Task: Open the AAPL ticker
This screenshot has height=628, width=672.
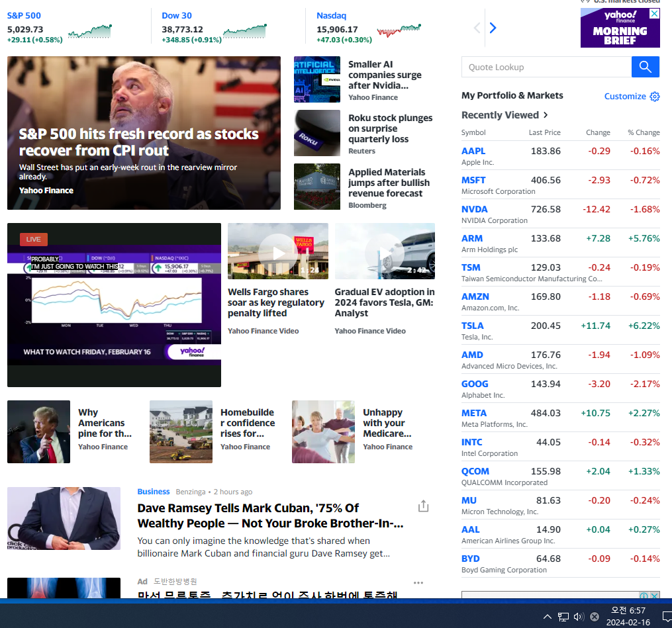Action: click(x=473, y=151)
